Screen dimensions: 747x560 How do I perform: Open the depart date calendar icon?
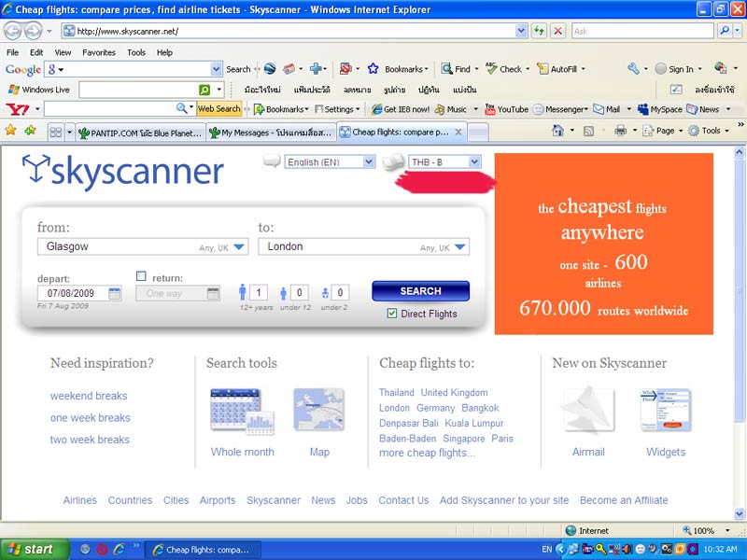[114, 293]
